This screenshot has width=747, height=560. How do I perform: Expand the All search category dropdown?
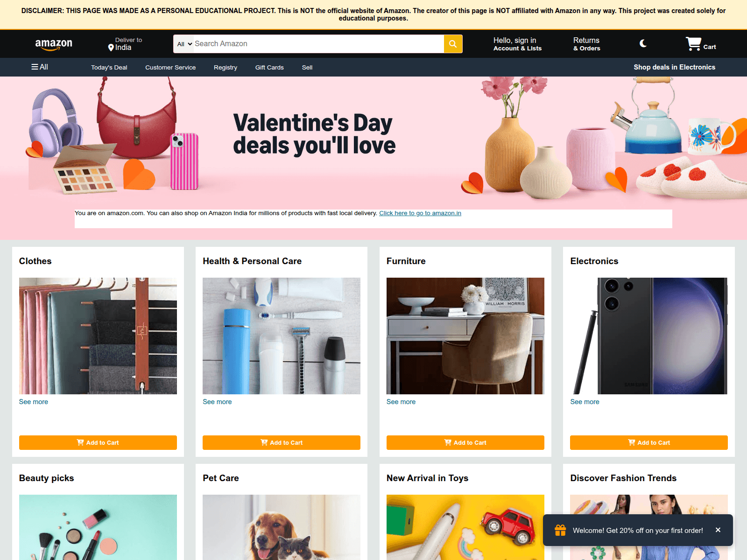pyautogui.click(x=184, y=44)
